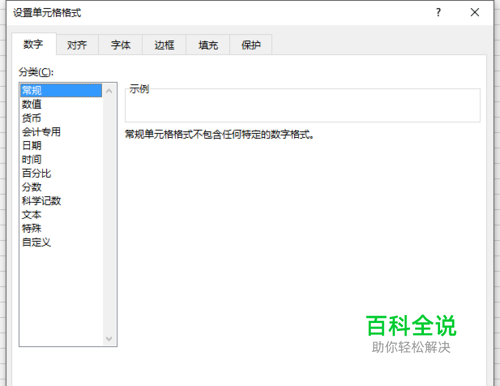Select 自定义 category

[61, 243]
